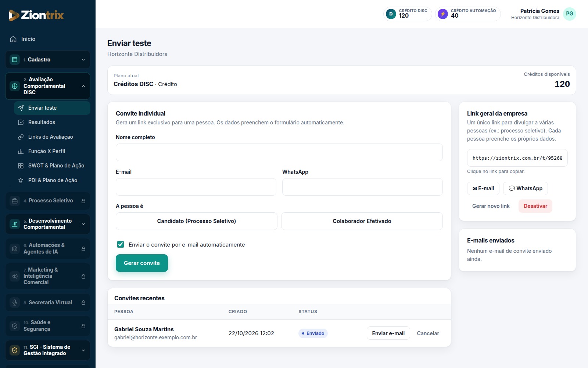The width and height of the screenshot is (588, 368).
Task: Open the PG user avatar
Action: [569, 14]
